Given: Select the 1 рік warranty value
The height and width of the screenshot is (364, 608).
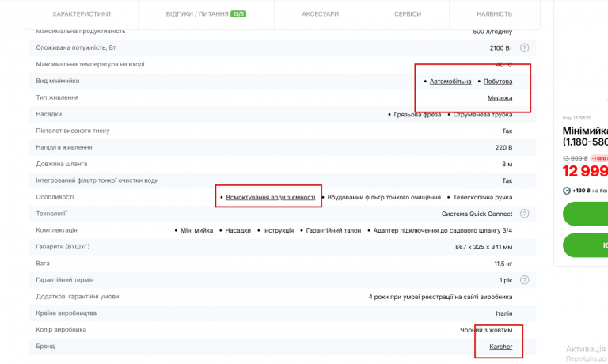Looking at the screenshot, I should point(506,280).
